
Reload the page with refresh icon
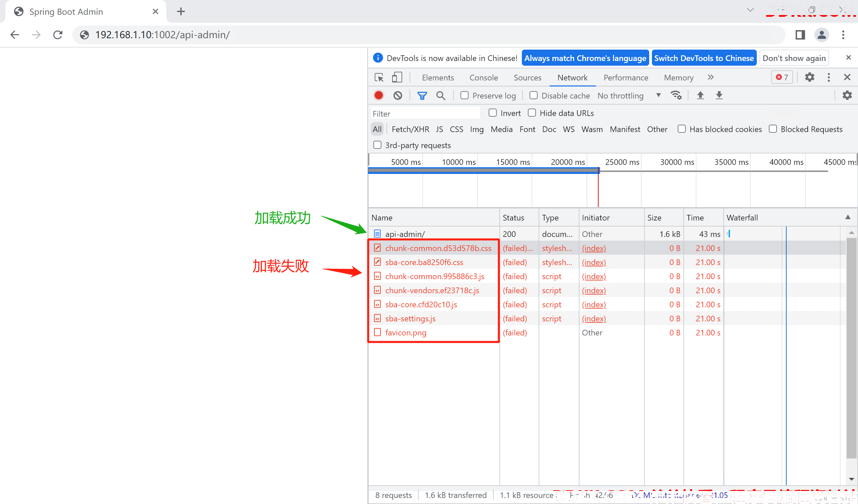point(58,35)
